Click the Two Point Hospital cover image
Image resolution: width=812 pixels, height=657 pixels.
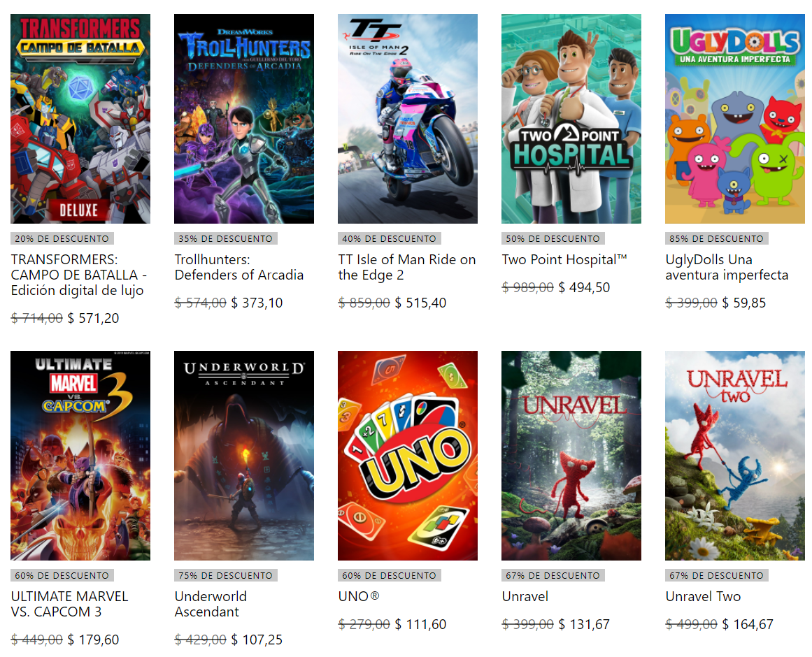click(571, 119)
